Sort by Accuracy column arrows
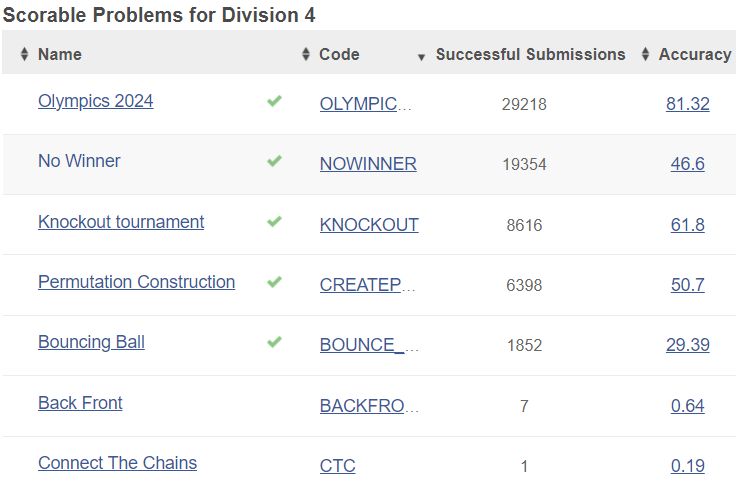This screenshot has width=736, height=493. pyautogui.click(x=646, y=54)
